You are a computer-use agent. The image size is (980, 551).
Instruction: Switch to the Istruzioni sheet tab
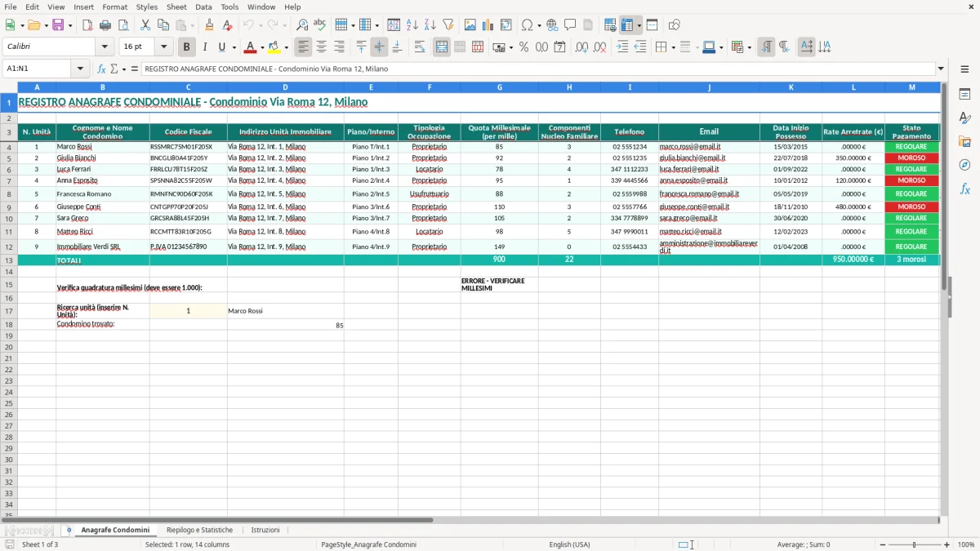click(265, 530)
